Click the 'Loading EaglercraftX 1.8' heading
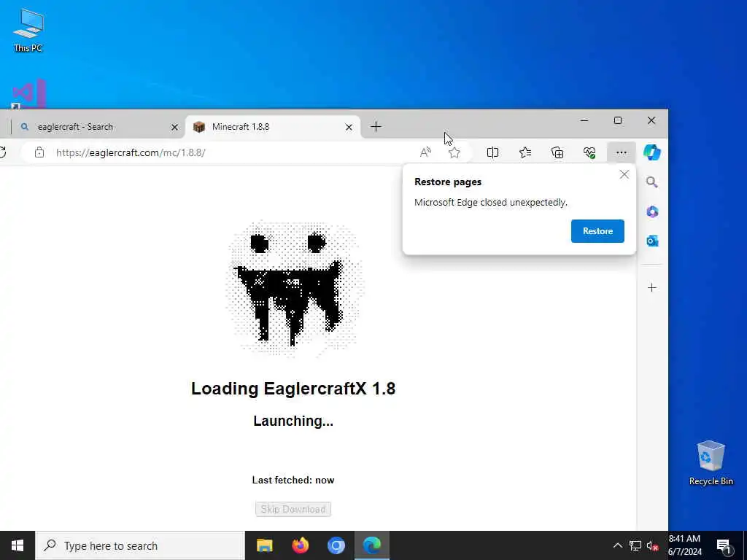This screenshot has width=747, height=560. click(293, 389)
